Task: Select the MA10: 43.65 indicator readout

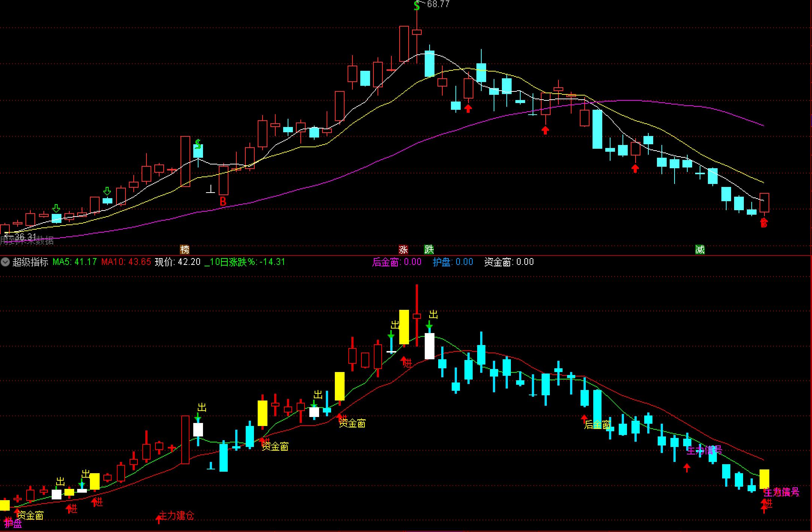Action: [126, 262]
